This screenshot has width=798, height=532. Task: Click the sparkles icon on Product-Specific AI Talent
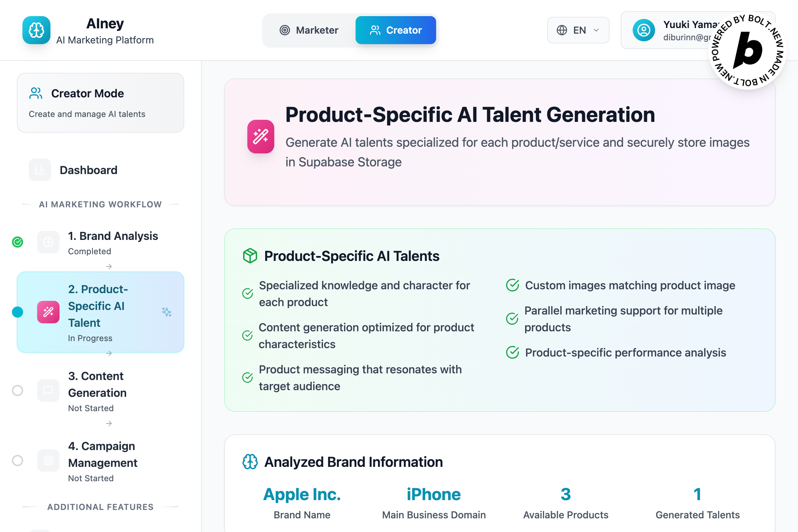(167, 312)
